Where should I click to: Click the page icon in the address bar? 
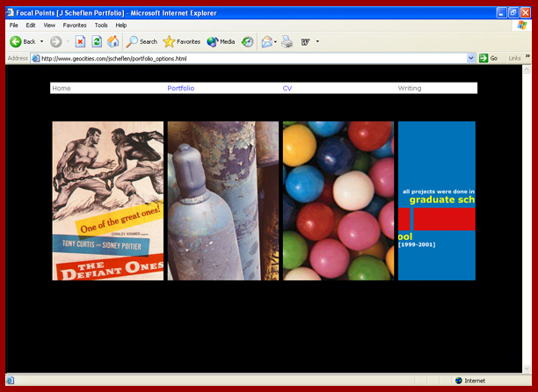(36, 58)
